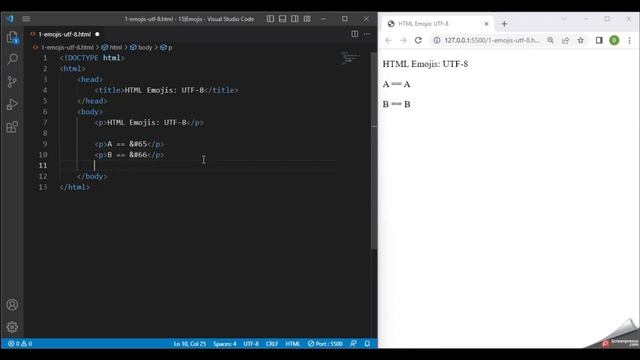The image size is (640, 360).
Task: Click the zoom icon in address bar
Action: [551, 40]
